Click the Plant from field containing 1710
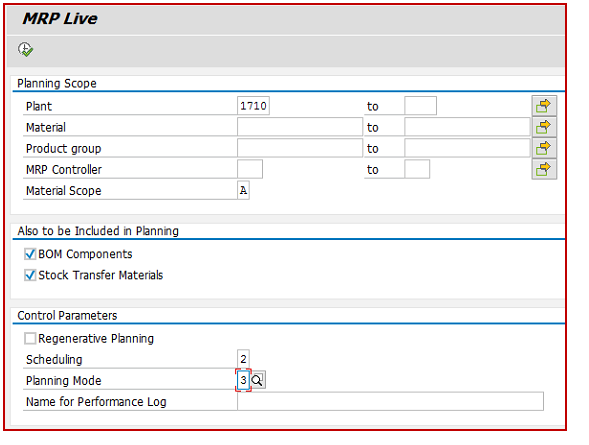Image resolution: width=589 pixels, height=445 pixels. click(253, 106)
